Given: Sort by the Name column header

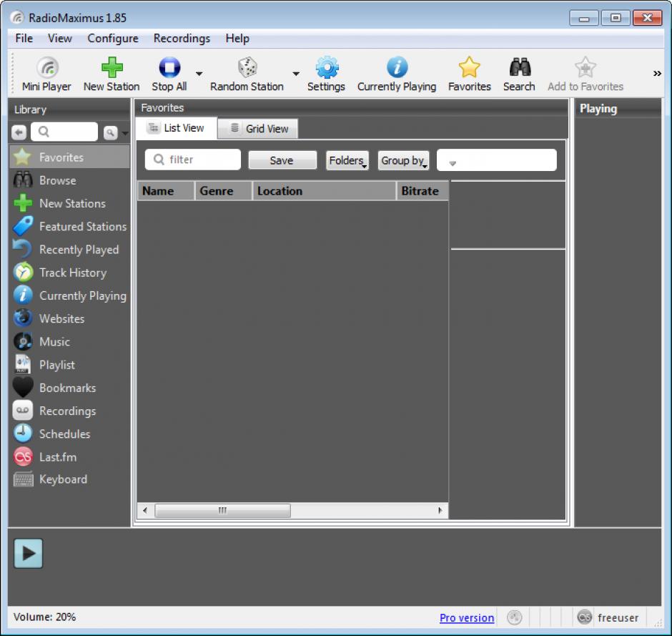Looking at the screenshot, I should (x=167, y=191).
